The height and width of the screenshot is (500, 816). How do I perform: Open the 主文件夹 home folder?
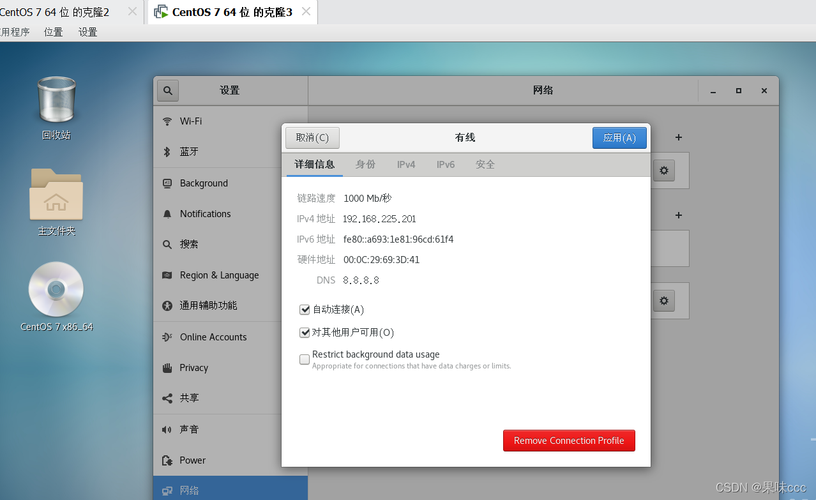(x=56, y=201)
